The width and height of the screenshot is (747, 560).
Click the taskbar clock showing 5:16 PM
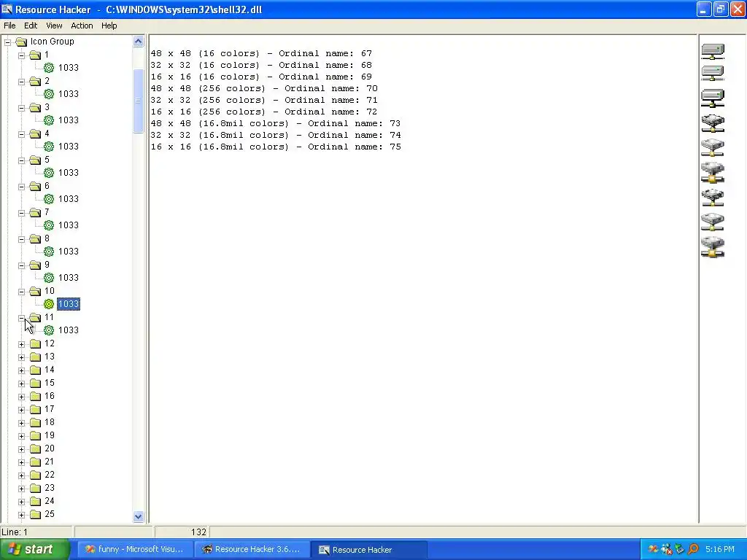(x=719, y=550)
